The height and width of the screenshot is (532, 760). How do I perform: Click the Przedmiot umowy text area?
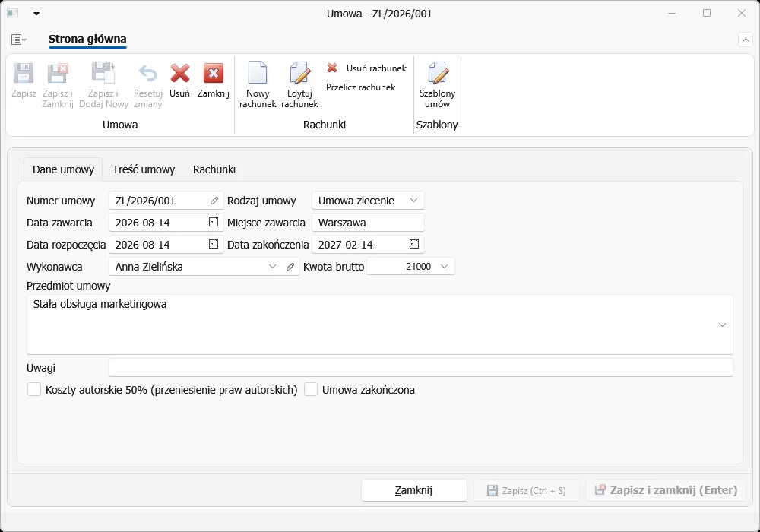point(379,325)
